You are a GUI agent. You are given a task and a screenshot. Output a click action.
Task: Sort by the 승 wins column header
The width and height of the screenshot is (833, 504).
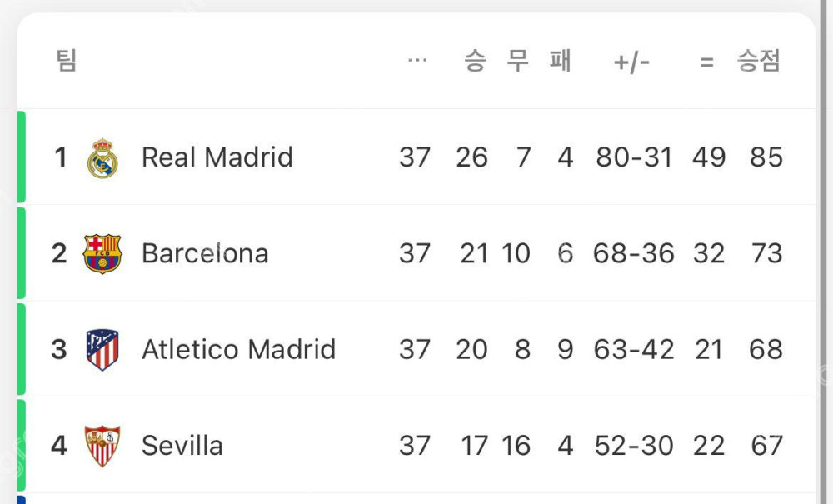(x=474, y=61)
